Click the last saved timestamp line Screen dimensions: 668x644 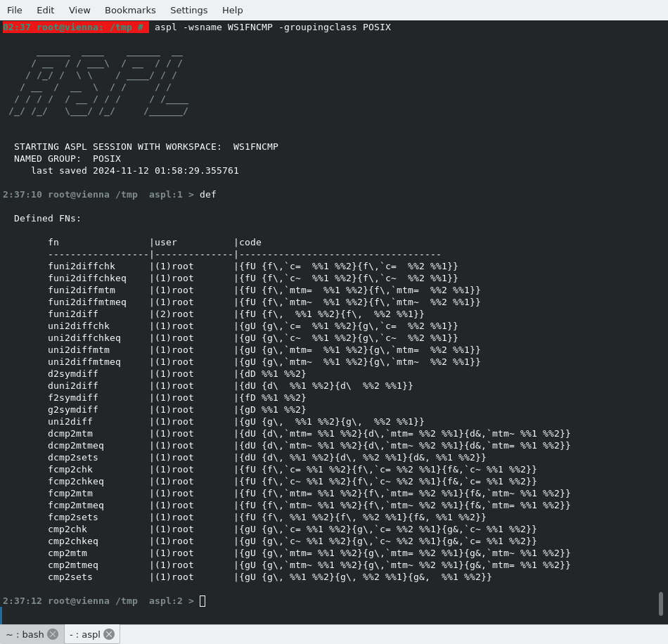135,171
